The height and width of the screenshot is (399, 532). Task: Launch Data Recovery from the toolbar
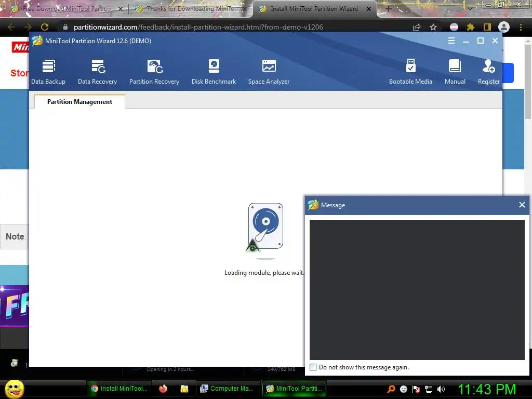click(x=97, y=72)
